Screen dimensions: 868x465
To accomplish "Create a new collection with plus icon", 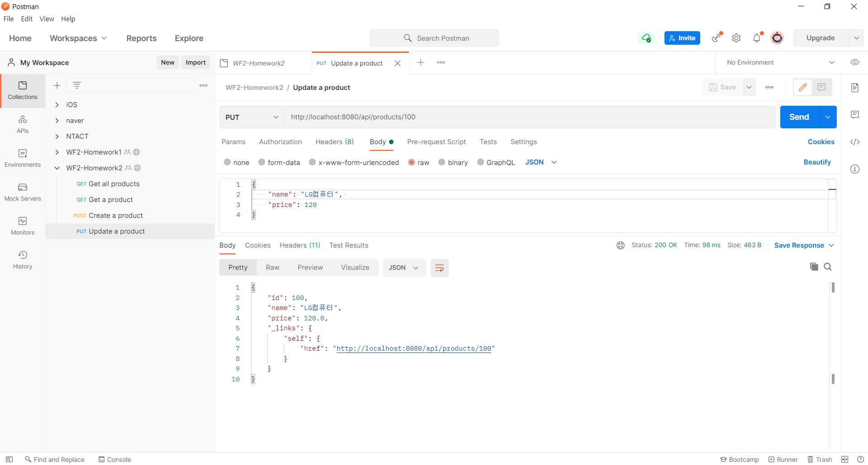I will point(57,85).
